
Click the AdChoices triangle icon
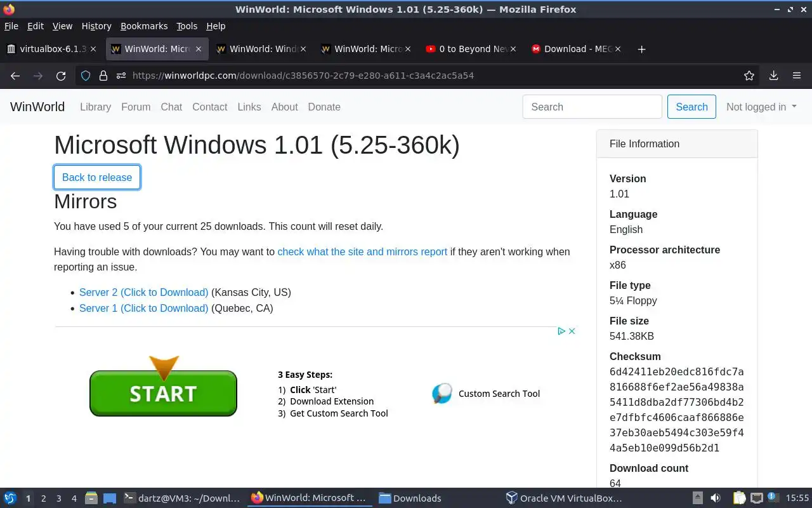[561, 331]
